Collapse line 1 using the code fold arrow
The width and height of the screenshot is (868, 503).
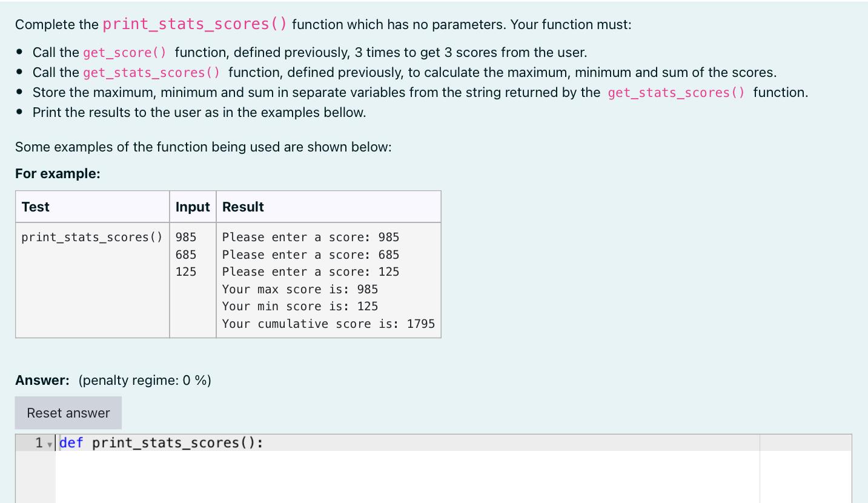49,444
